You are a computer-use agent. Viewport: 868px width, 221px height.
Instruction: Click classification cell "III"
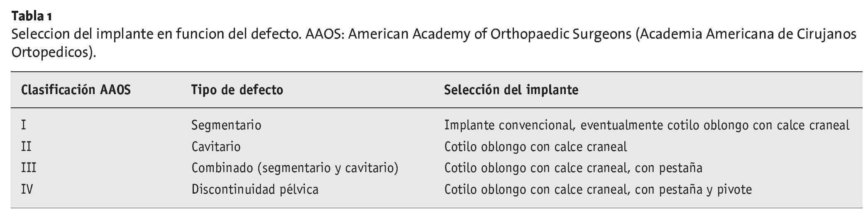(x=29, y=168)
